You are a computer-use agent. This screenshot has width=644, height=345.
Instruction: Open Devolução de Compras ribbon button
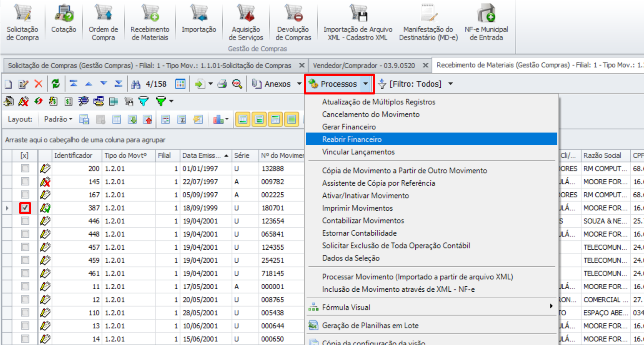tap(293, 22)
